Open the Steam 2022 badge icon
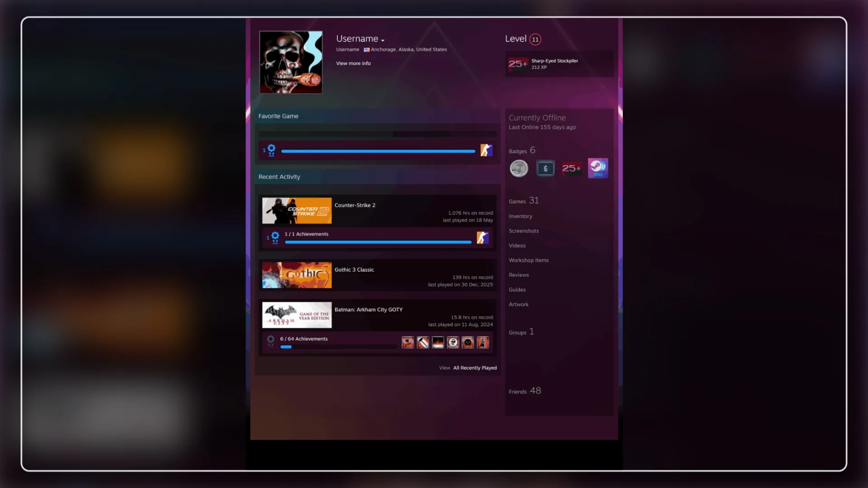 598,168
